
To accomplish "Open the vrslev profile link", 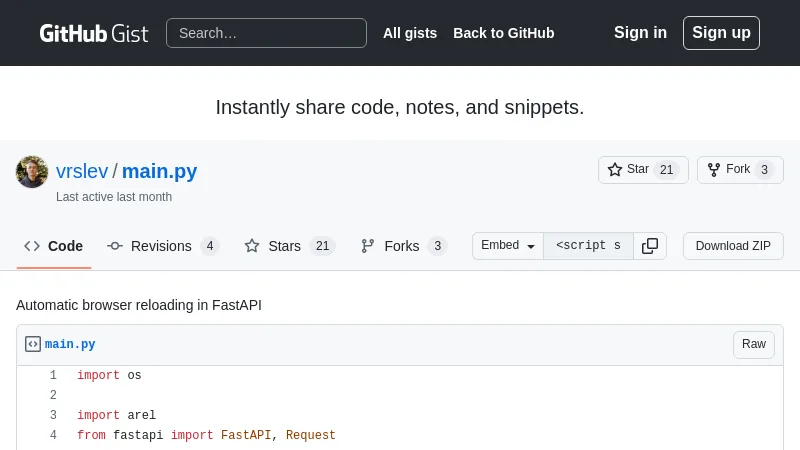I will [82, 171].
